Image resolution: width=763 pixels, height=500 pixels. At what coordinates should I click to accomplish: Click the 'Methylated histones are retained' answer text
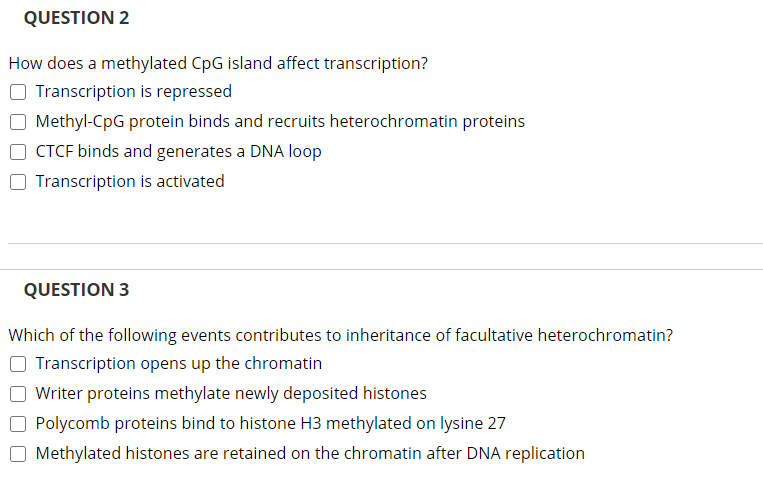click(310, 453)
